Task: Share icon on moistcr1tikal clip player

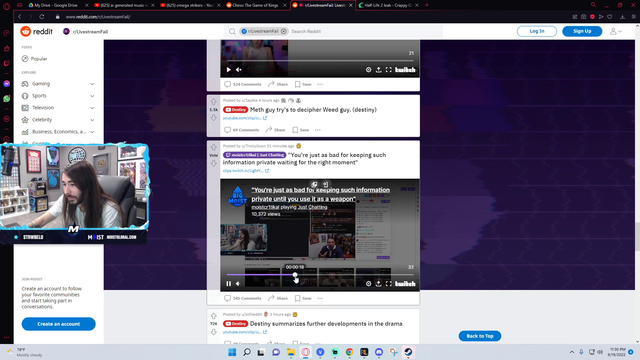Action: pos(379,284)
